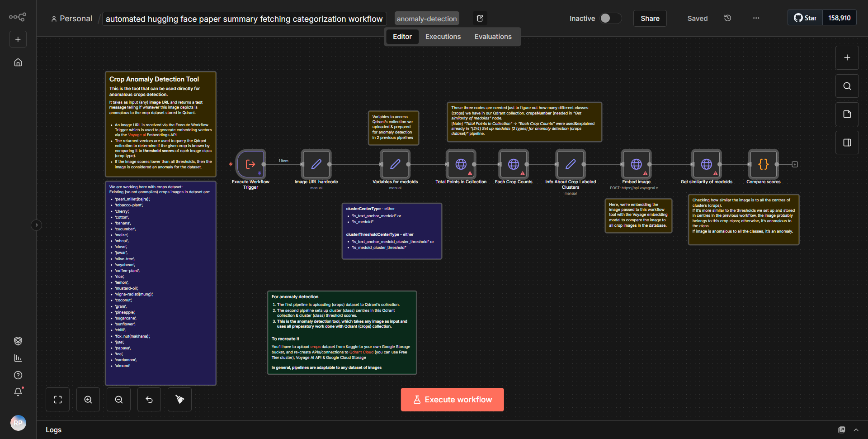The image size is (868, 439).
Task: Toggle the split panel view
Action: pyautogui.click(x=847, y=142)
